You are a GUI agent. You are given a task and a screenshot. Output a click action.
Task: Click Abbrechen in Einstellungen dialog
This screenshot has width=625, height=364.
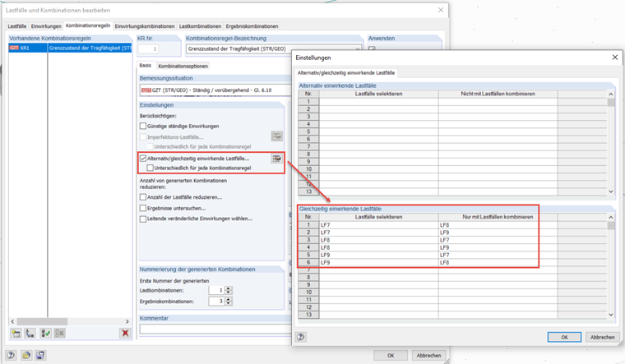pos(602,337)
